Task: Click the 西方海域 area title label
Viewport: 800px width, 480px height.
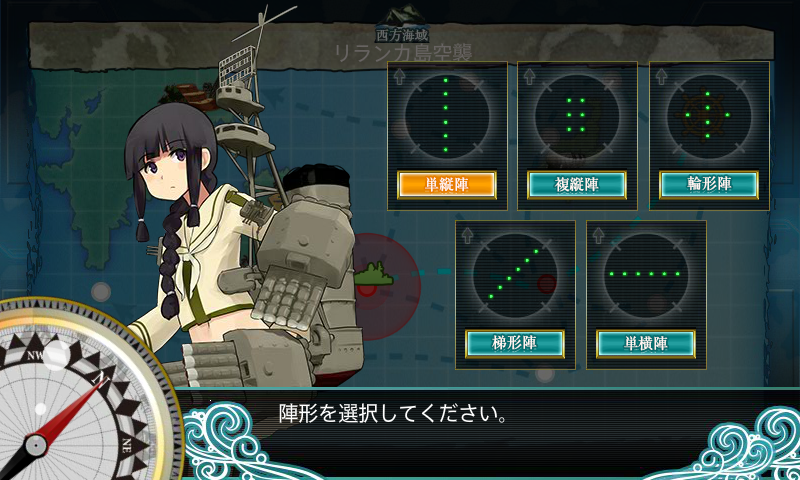Action: (402, 35)
